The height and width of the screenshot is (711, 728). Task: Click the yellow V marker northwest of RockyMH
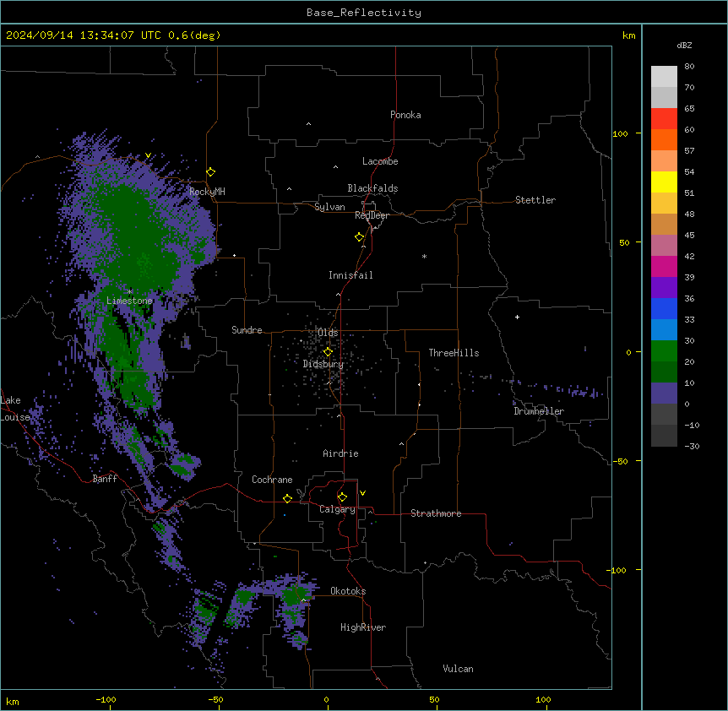tap(148, 155)
